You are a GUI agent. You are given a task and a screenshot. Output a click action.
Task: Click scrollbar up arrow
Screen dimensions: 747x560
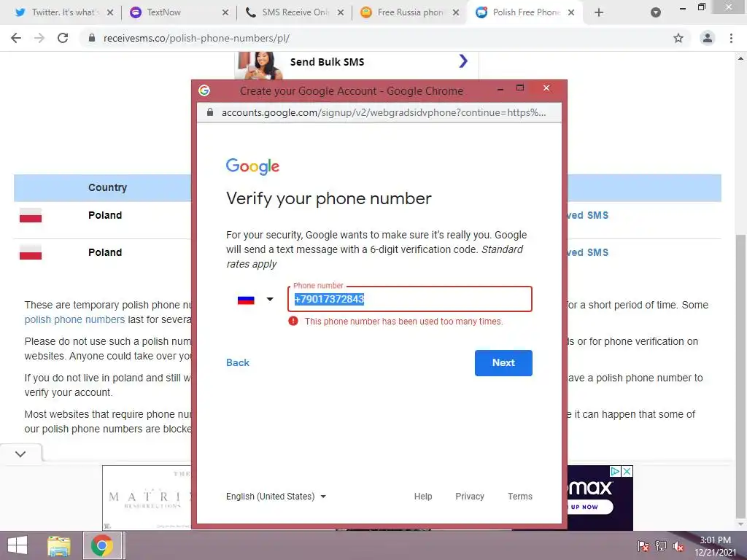(741, 58)
